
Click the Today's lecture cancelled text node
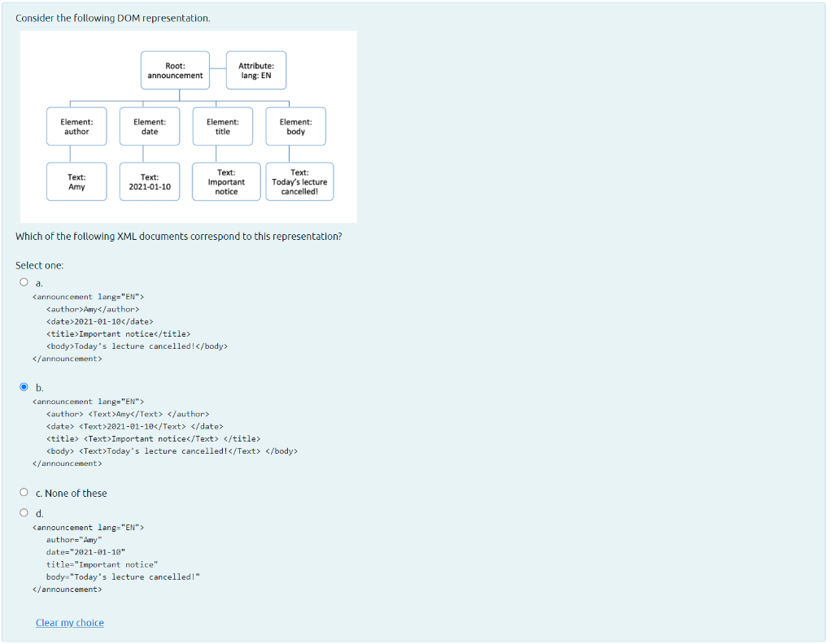299,181
